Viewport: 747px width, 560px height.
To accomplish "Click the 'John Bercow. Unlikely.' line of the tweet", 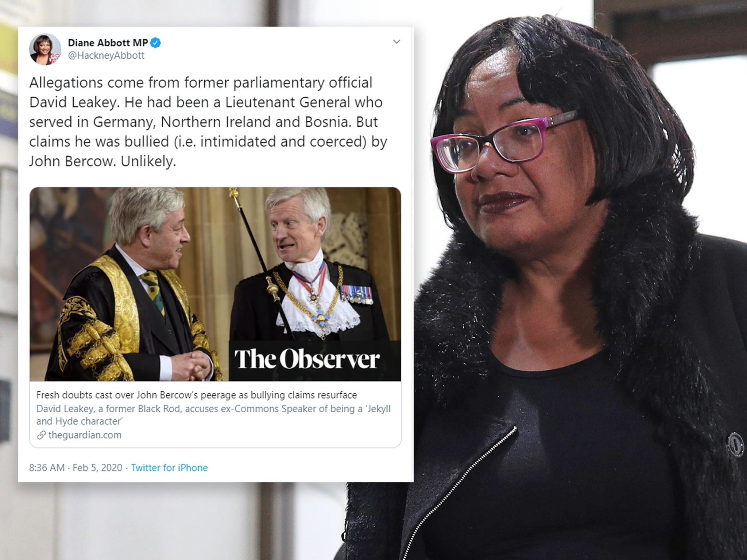I will click(102, 161).
